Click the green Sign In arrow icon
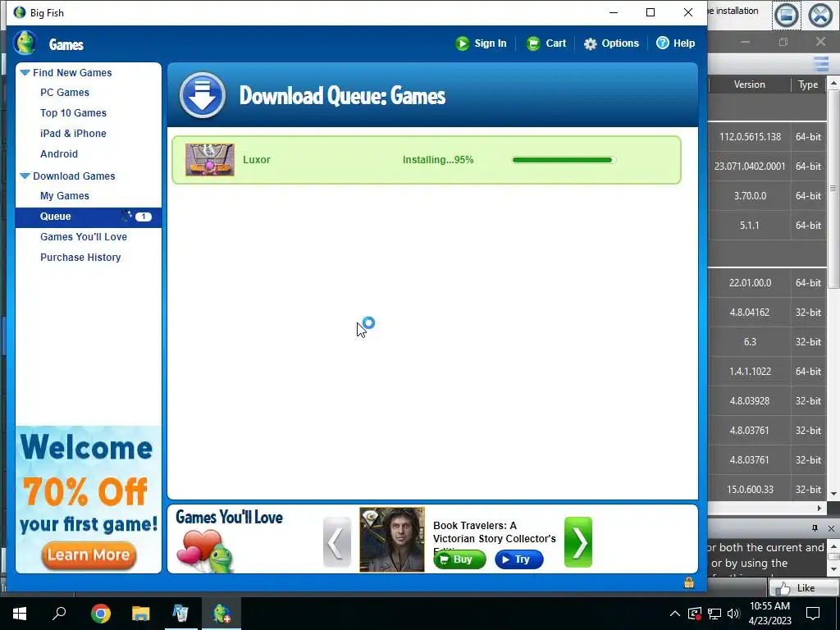 tap(462, 43)
